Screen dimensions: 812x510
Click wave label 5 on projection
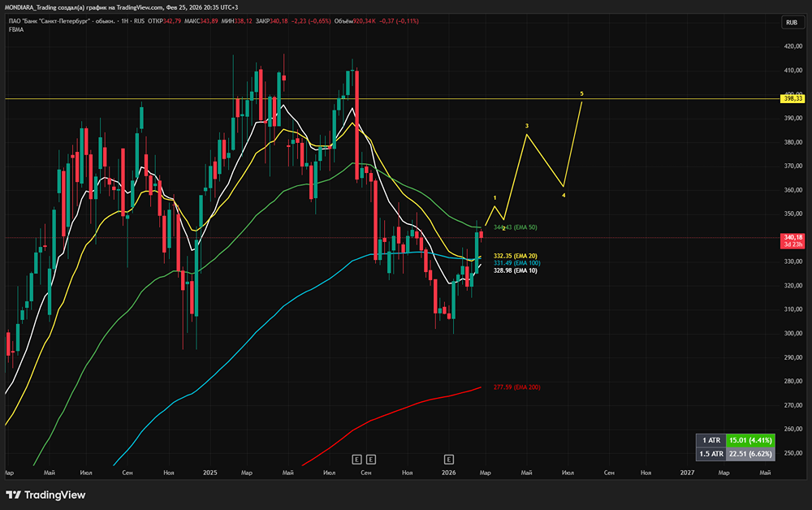click(x=581, y=93)
